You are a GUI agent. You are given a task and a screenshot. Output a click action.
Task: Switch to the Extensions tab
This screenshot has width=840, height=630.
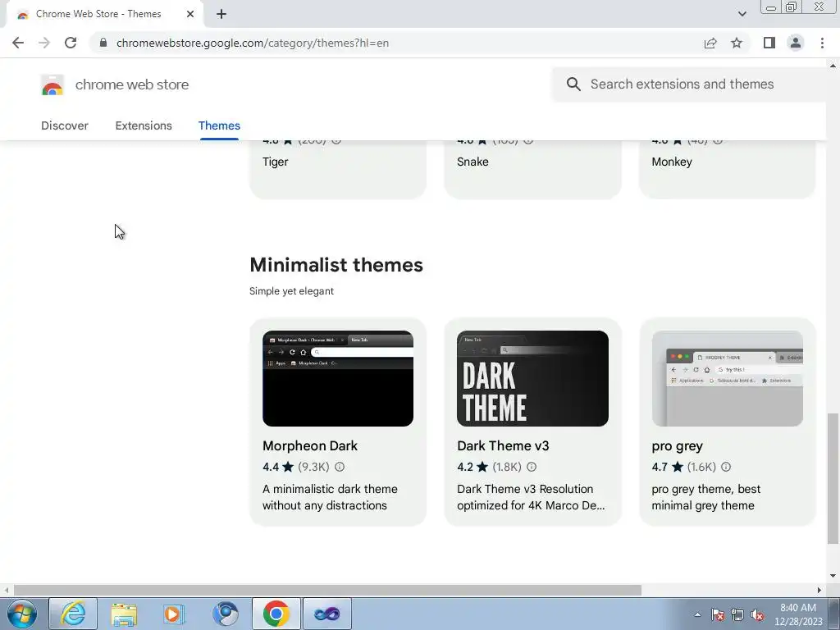[x=144, y=126]
